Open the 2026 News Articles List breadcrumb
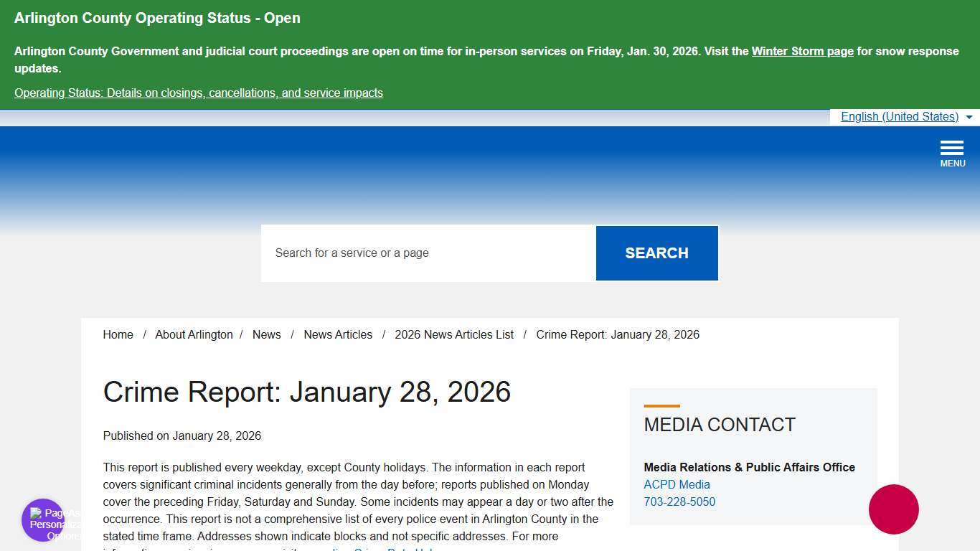This screenshot has height=551, width=980. [454, 334]
